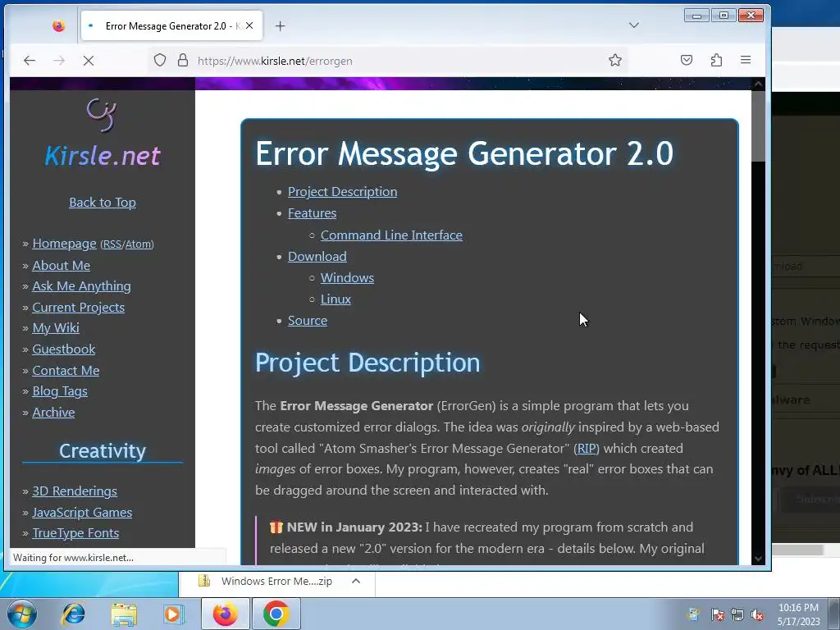This screenshot has height=630, width=840.
Task: Jump to Project Description section link
Action: (x=342, y=192)
